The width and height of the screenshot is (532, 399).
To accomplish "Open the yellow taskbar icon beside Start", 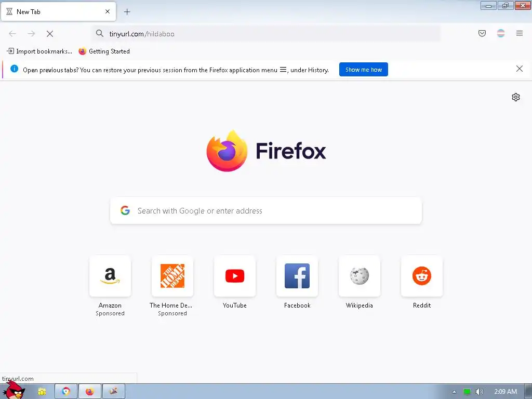I will (42, 392).
